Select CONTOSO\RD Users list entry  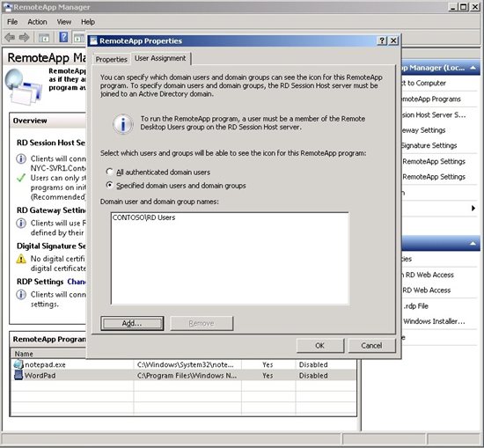coord(143,217)
